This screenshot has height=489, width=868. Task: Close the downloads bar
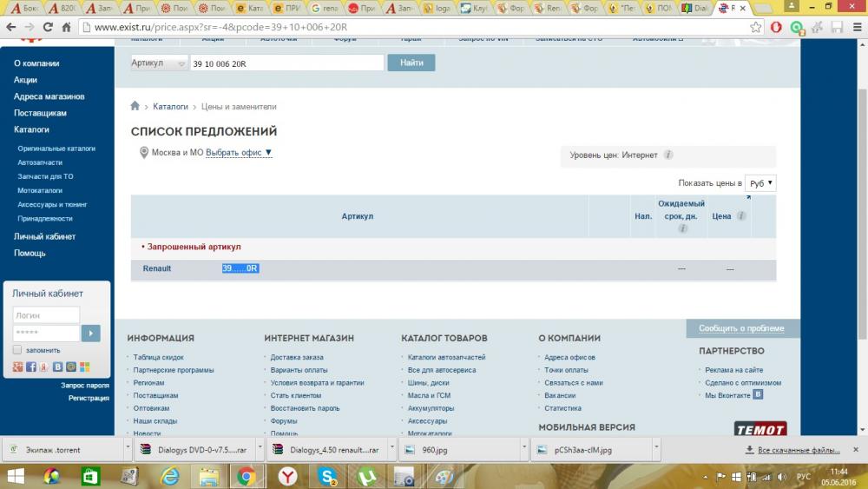(x=856, y=450)
